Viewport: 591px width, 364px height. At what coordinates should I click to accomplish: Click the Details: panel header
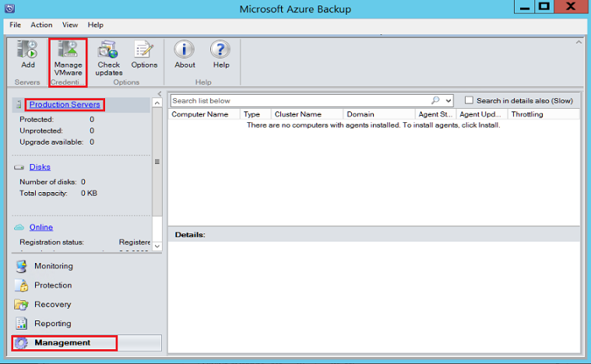coord(374,235)
